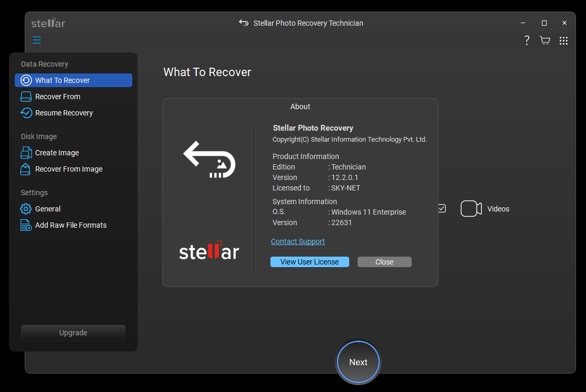This screenshot has height=392, width=586.
Task: Click the OS version value 22631
Action: click(342, 223)
